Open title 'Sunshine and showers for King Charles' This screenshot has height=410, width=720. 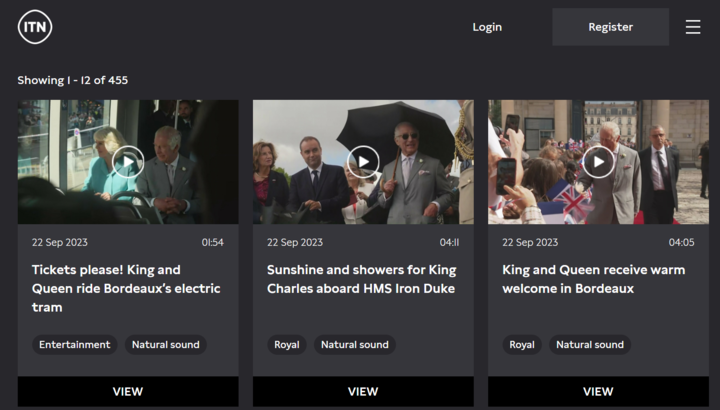[x=362, y=279]
